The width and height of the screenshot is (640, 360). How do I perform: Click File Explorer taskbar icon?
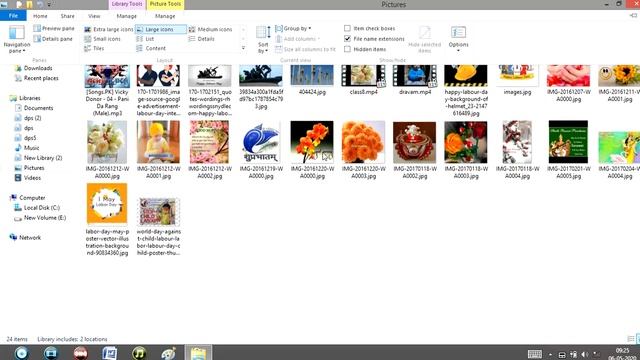coord(198,353)
